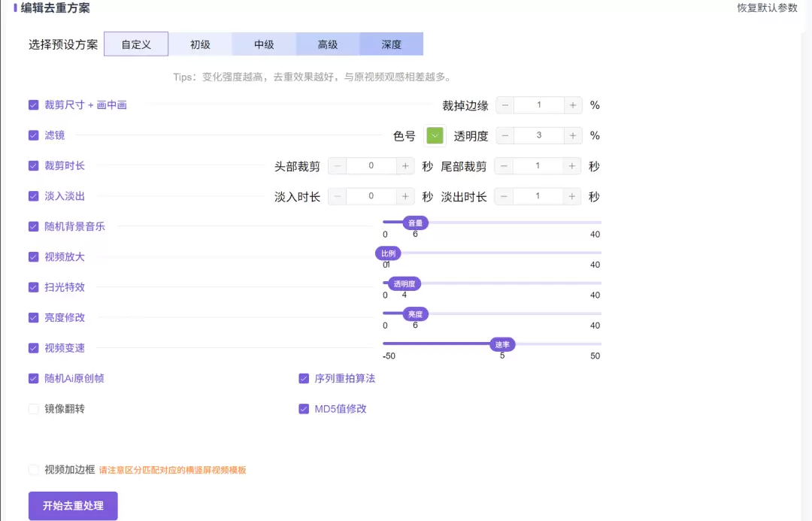Viewport: 812px width, 521px height.
Task: Select the 初级 preset tab
Action: point(200,44)
